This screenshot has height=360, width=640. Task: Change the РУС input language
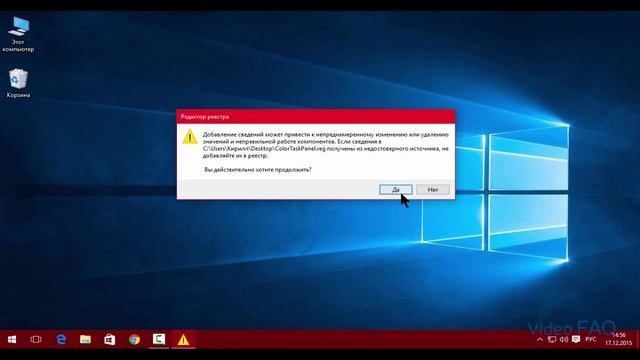pos(591,340)
